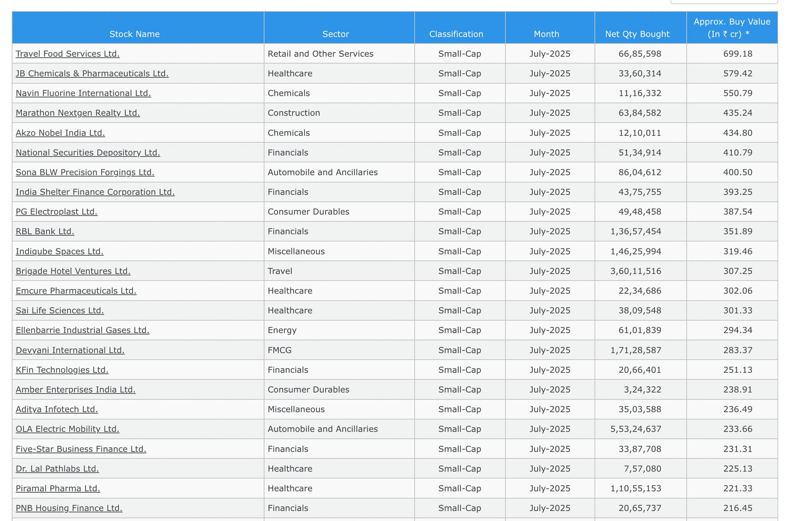
Task: Click Sona BLW Precision Forgings Ltd.
Action: (x=85, y=172)
